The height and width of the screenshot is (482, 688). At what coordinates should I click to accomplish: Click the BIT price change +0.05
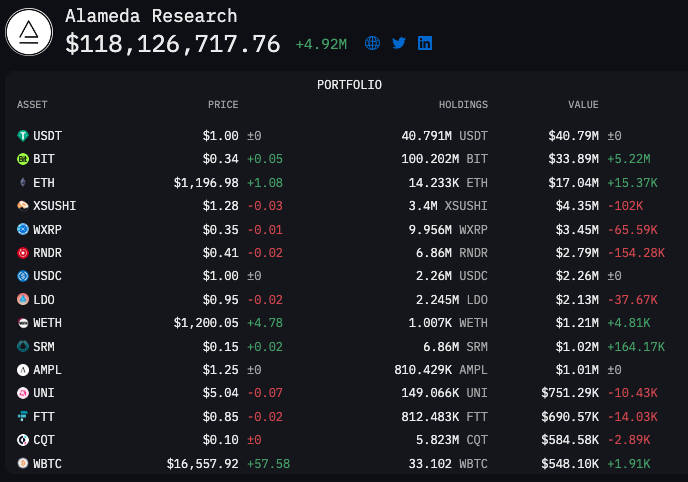pyautogui.click(x=265, y=159)
